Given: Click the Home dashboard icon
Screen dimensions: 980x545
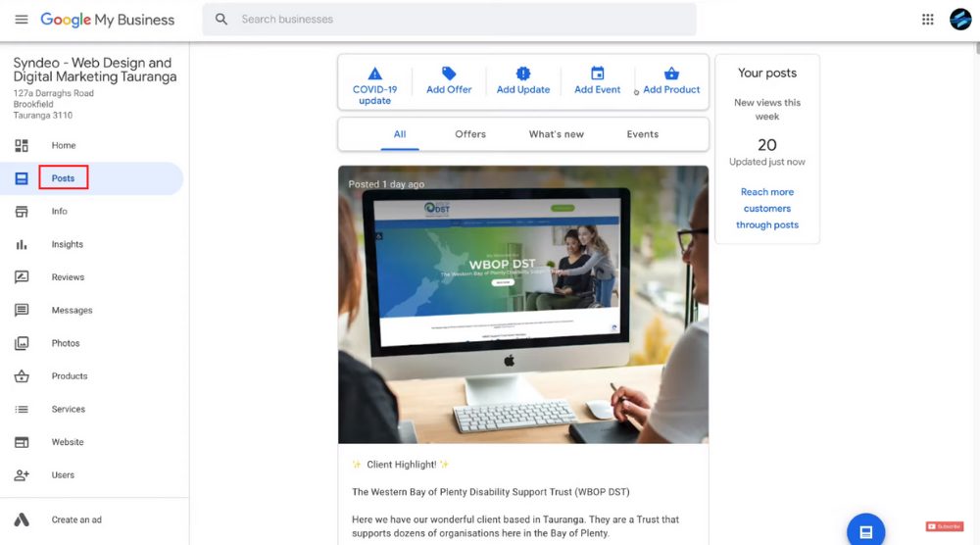Looking at the screenshot, I should click(22, 146).
